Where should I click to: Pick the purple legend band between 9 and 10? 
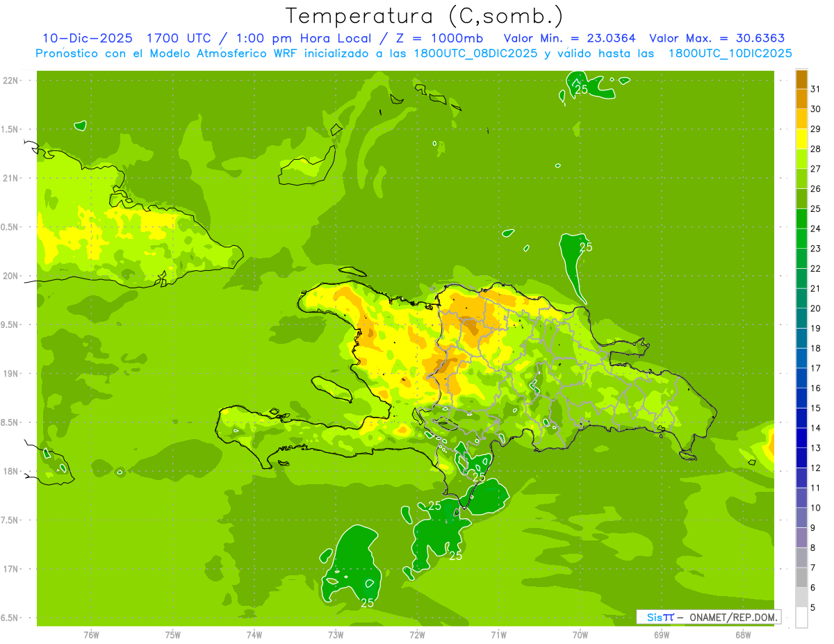click(x=801, y=518)
